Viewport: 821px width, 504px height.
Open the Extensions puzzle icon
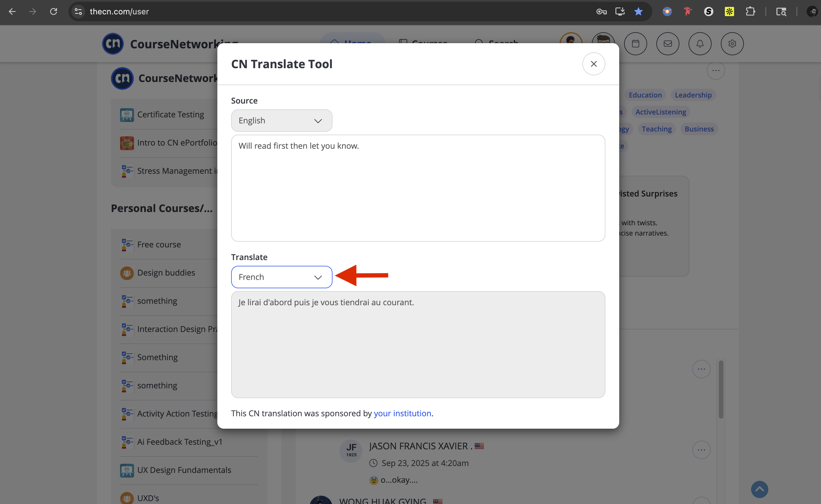(750, 12)
